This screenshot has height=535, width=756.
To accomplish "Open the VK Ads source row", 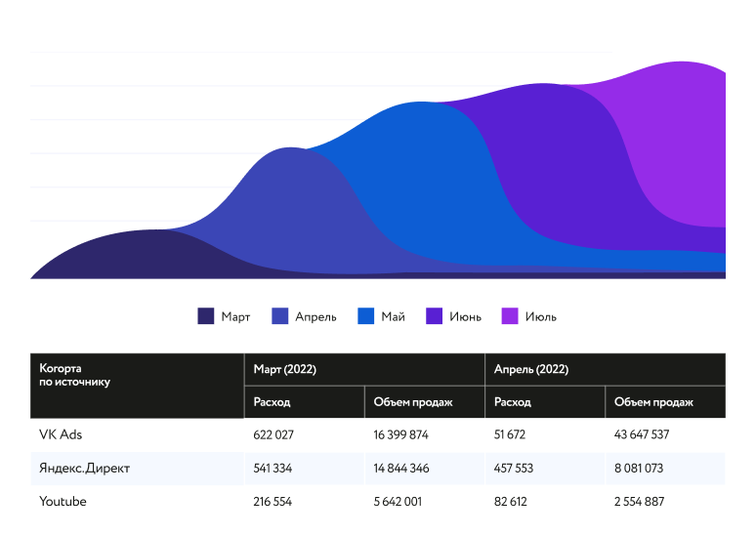I will [x=61, y=434].
